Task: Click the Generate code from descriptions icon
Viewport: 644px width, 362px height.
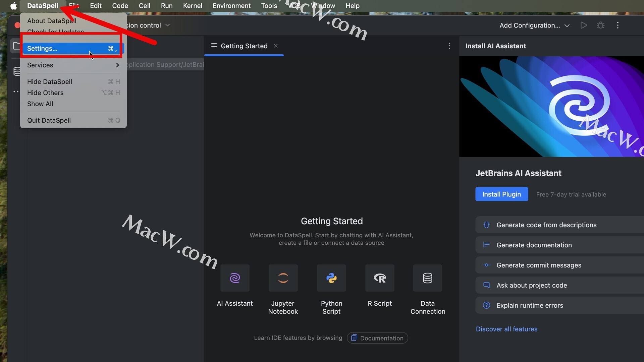Action: point(486,225)
